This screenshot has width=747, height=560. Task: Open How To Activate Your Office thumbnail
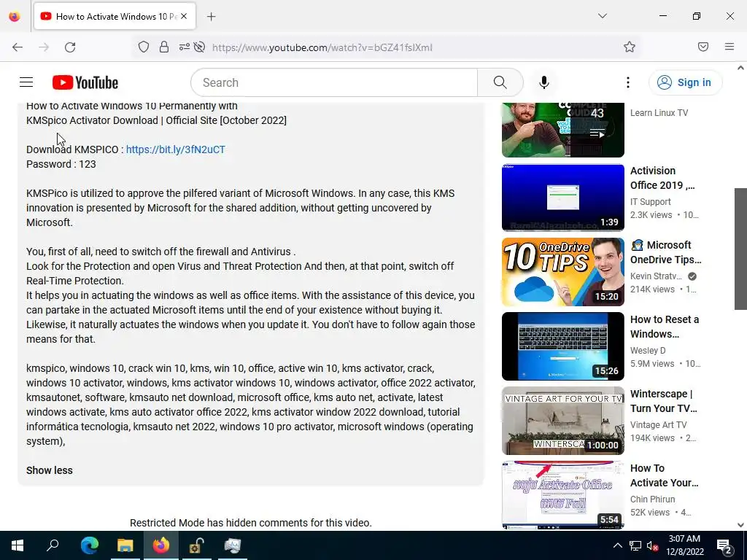click(x=562, y=495)
